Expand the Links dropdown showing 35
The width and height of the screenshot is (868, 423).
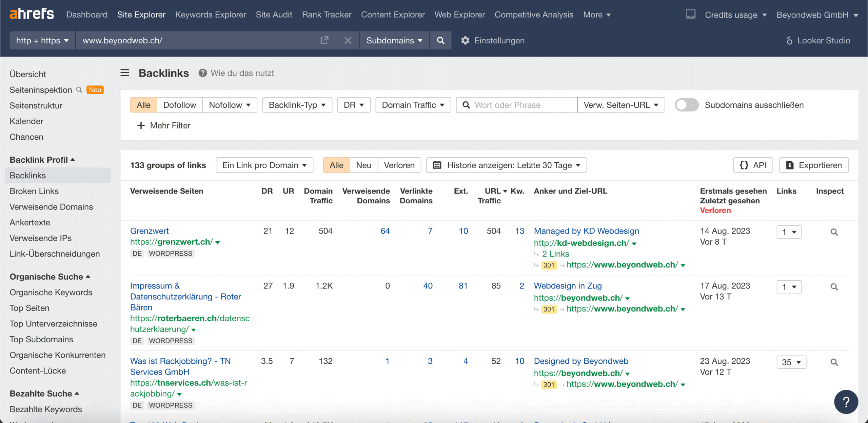[x=791, y=362]
